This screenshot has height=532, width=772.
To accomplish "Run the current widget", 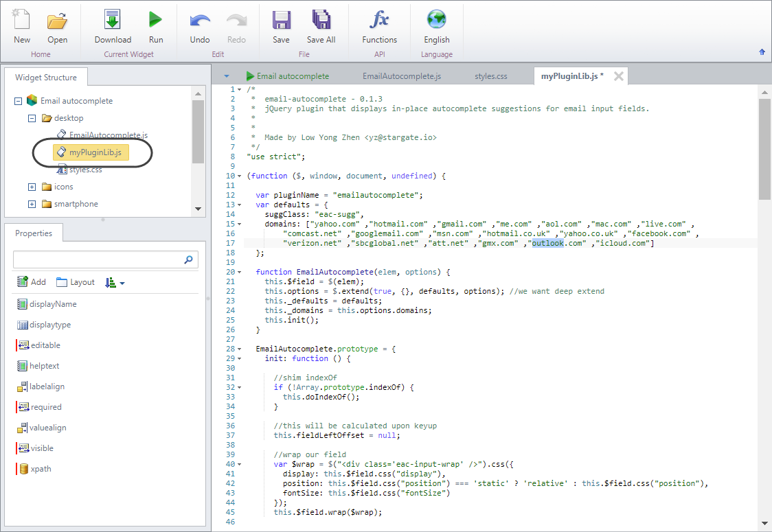I will pyautogui.click(x=156, y=20).
